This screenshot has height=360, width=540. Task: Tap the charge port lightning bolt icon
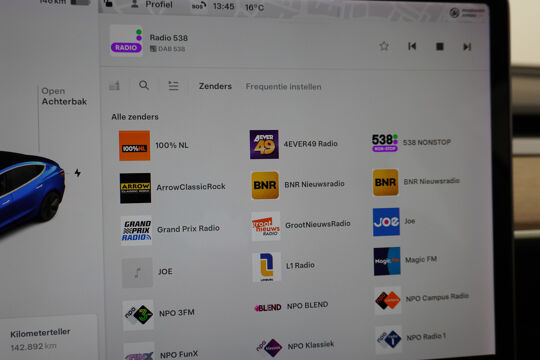tap(78, 173)
